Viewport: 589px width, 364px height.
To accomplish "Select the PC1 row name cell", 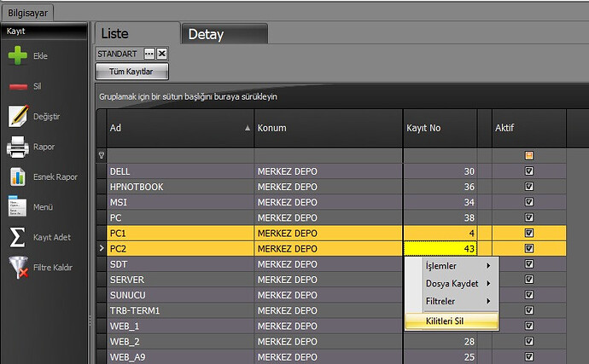I will [x=180, y=233].
